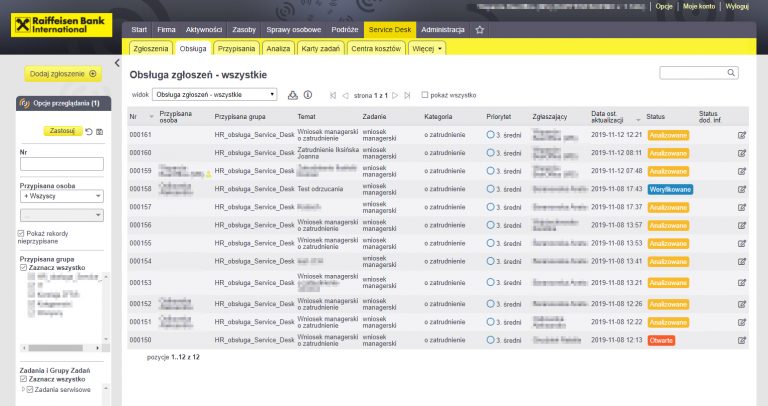Click the info icon next to view selector
This screenshot has height=406, width=768.
[x=308, y=95]
